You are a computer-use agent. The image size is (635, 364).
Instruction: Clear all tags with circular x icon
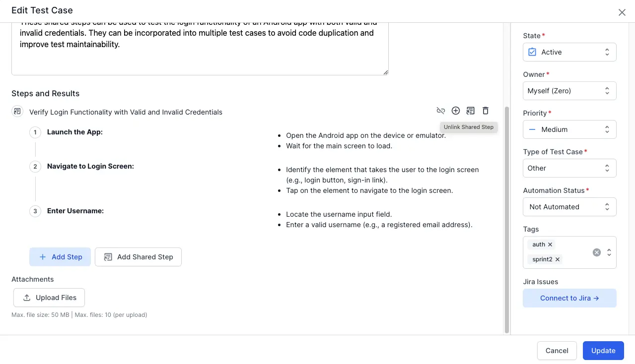597,252
